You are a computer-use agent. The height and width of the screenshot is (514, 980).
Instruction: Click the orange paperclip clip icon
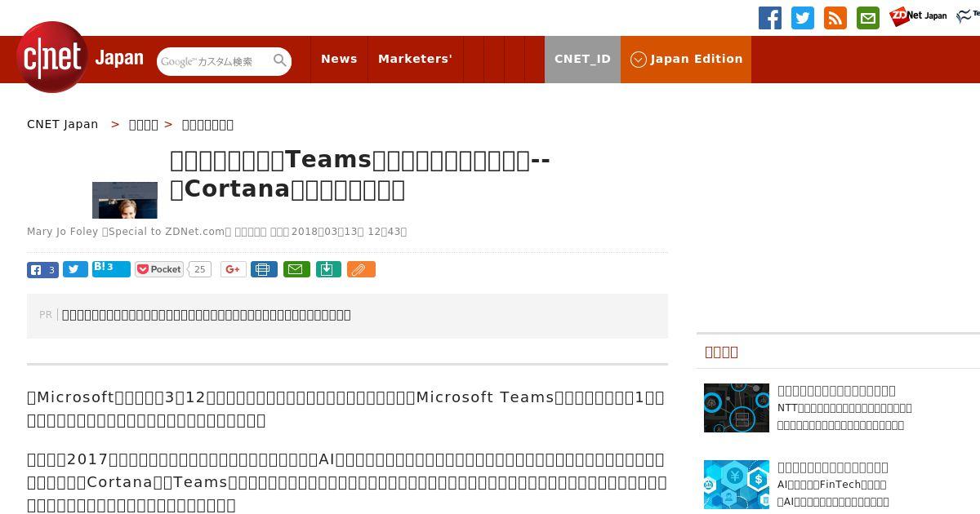(361, 269)
